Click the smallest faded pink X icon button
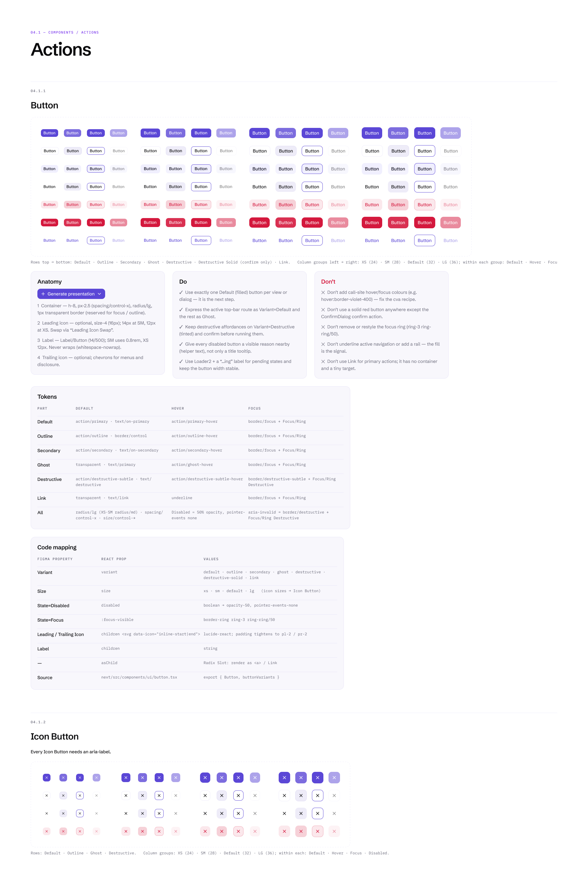This screenshot has width=588, height=886. pos(97,831)
